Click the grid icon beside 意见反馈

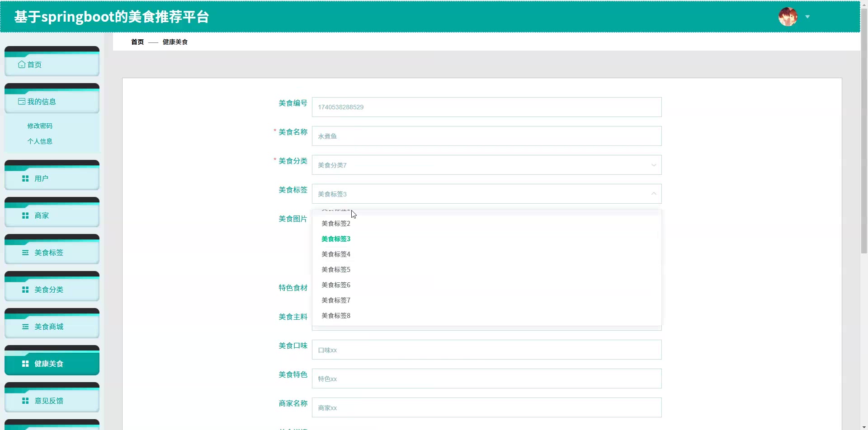coord(25,401)
